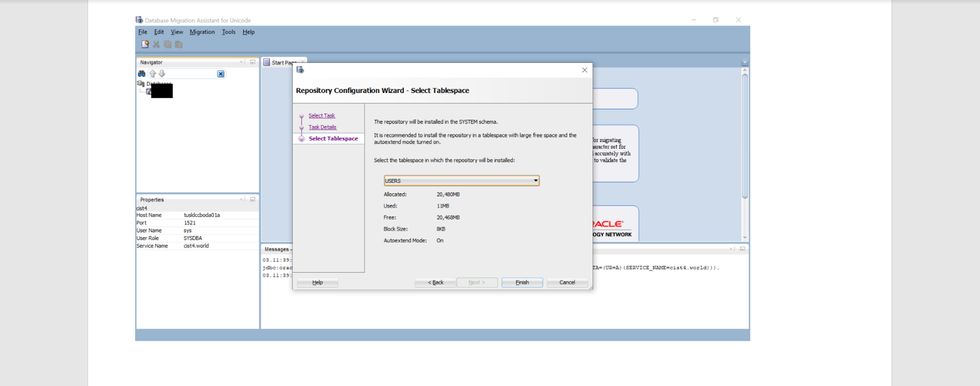This screenshot has width=980, height=386.
Task: Click the app icon in main title bar
Action: [x=139, y=20]
